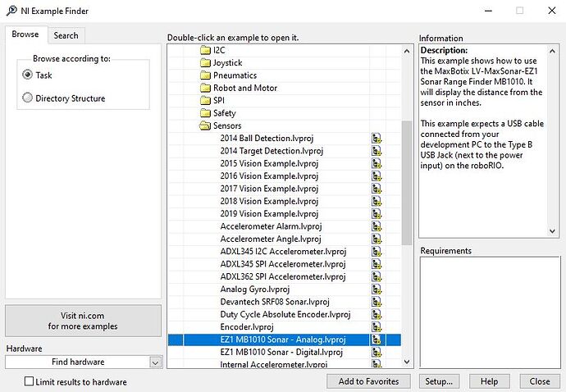The width and height of the screenshot is (566, 392).
Task: Click the Close button at bottom
Action: click(x=540, y=381)
